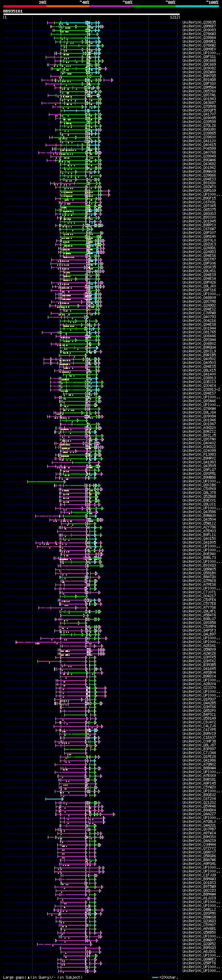Select hit UniRef100_B9H7Q5
The width and height of the screenshot is (222, 980).
[199, 76]
